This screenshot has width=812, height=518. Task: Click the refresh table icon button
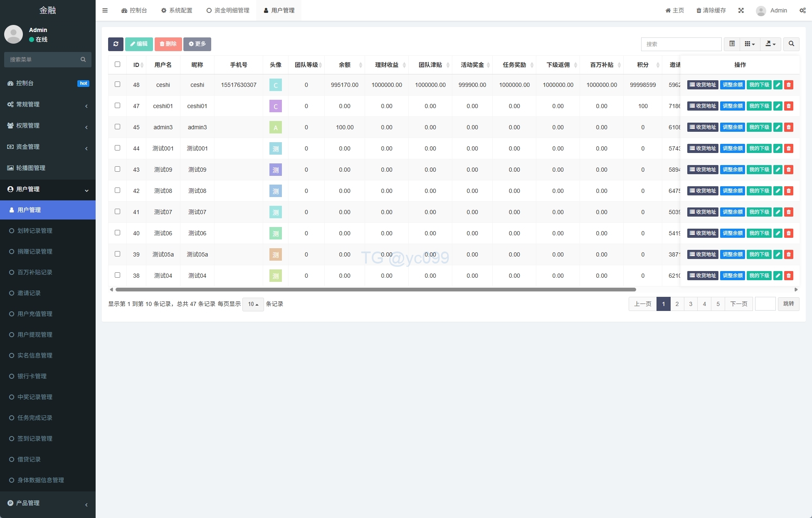(116, 44)
